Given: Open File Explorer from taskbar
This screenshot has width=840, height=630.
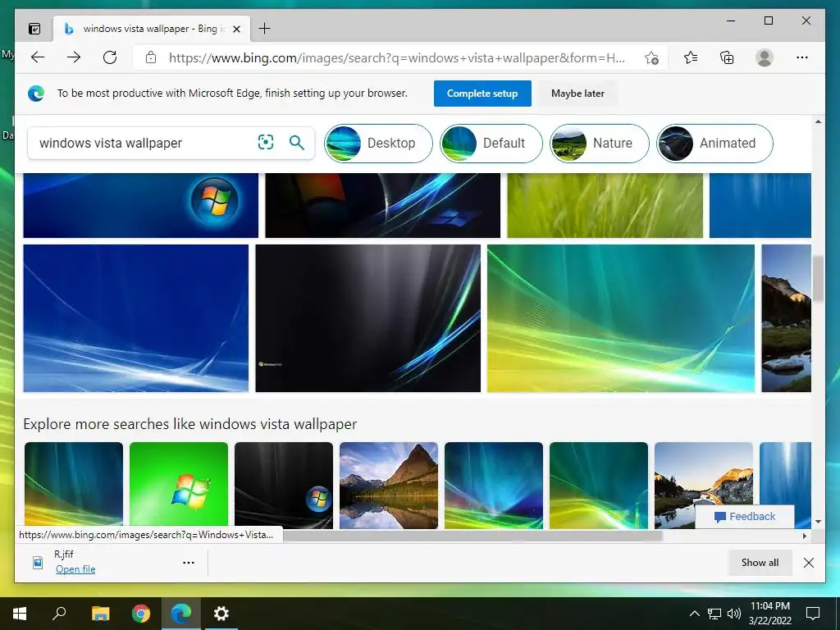Looking at the screenshot, I should pos(100,614).
